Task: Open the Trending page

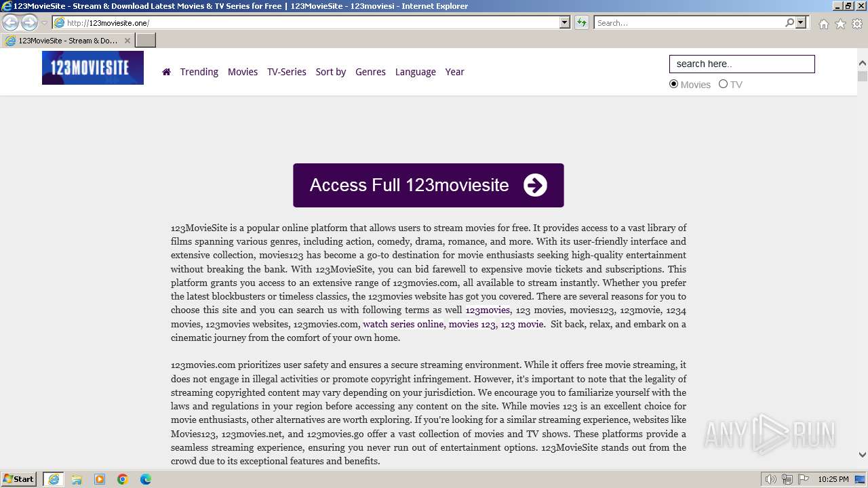Action: tap(199, 72)
